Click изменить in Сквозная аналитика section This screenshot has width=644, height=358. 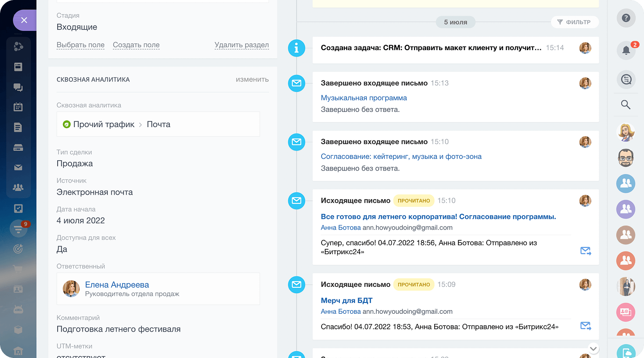(252, 79)
